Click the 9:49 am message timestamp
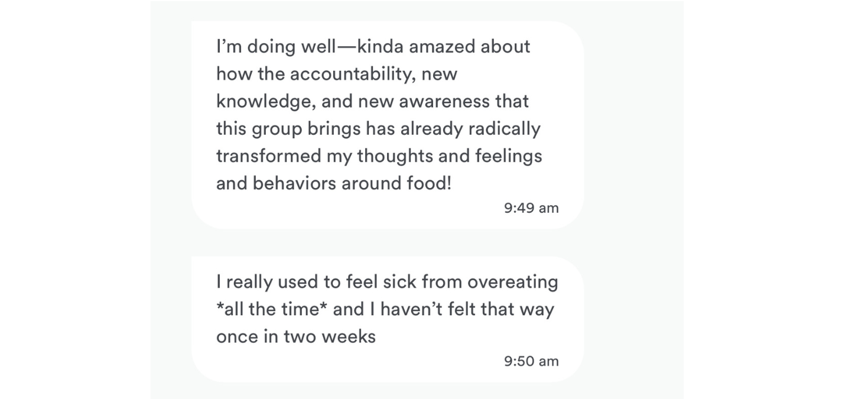 [531, 208]
